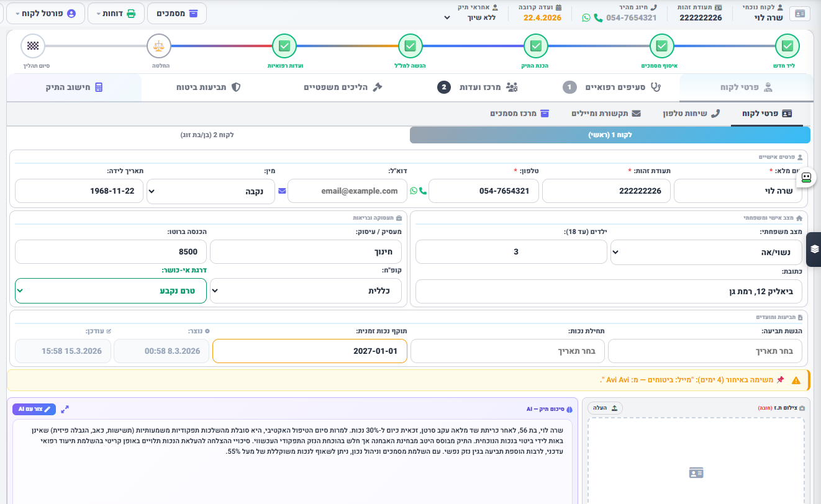Expand the AI case summary panel

click(65, 409)
